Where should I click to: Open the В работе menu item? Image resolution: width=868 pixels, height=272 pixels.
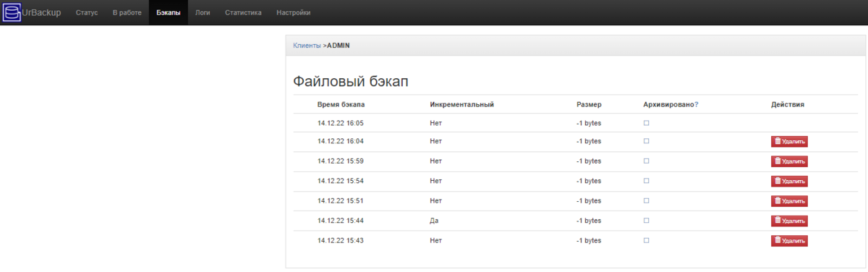[x=127, y=13]
